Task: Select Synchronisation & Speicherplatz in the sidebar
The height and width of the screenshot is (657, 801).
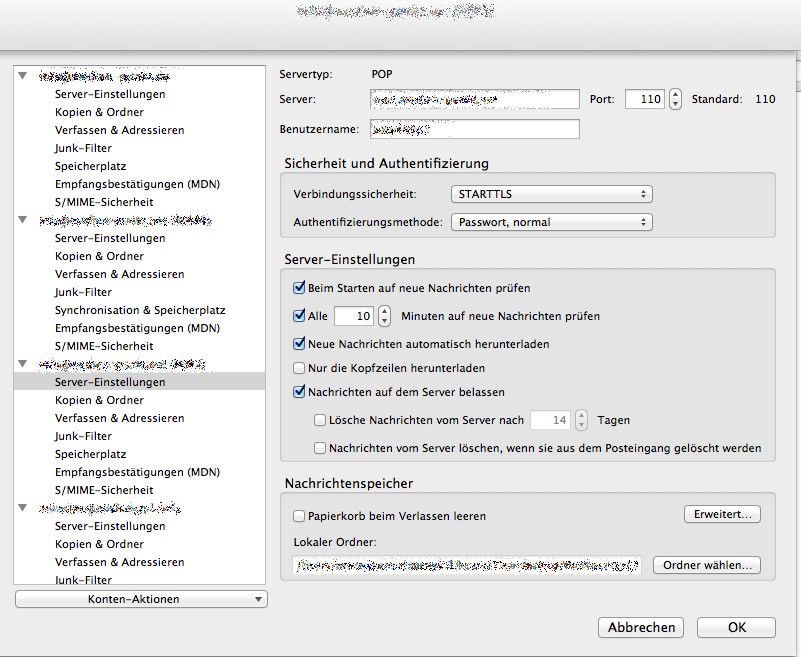Action: 140,310
